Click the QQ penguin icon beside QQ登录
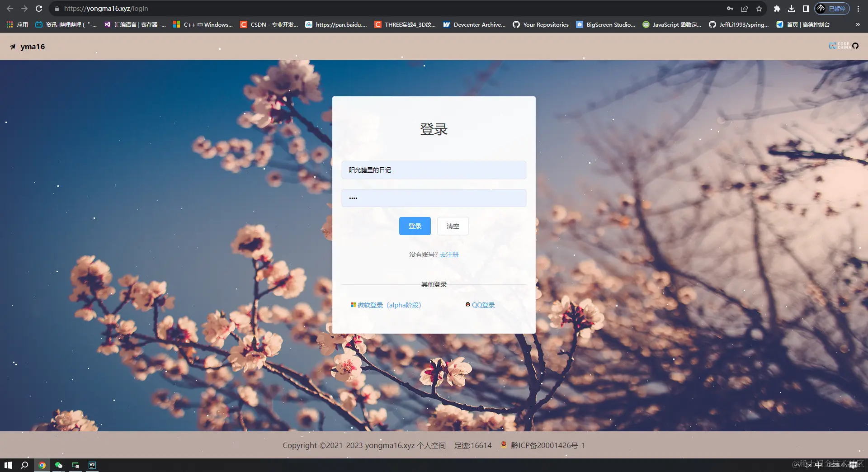The image size is (868, 472). coord(467,304)
